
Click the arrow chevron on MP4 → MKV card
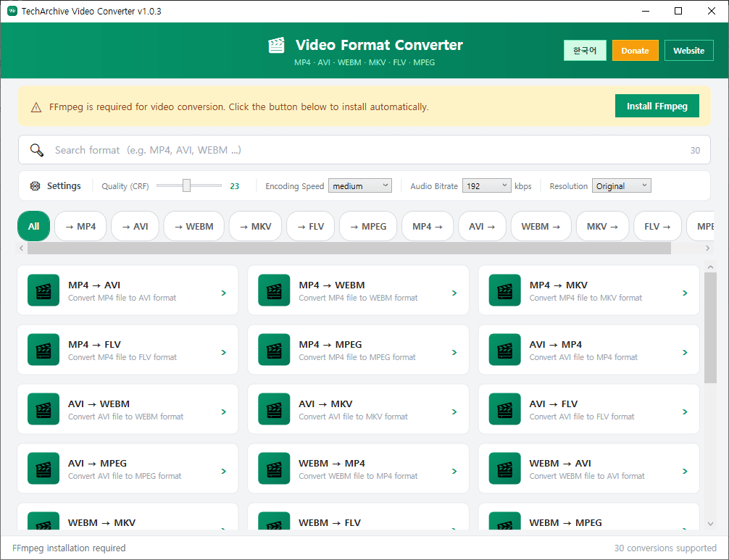[x=685, y=293]
